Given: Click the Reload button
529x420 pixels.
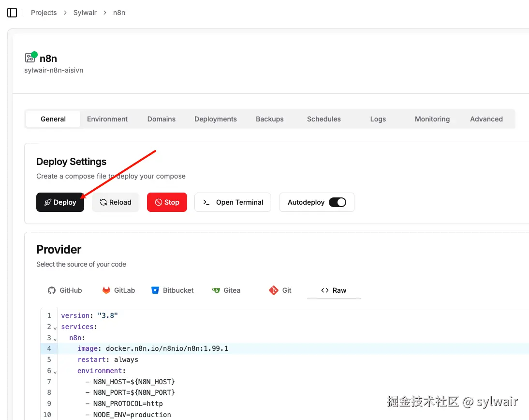Looking at the screenshot, I should pyautogui.click(x=116, y=202).
